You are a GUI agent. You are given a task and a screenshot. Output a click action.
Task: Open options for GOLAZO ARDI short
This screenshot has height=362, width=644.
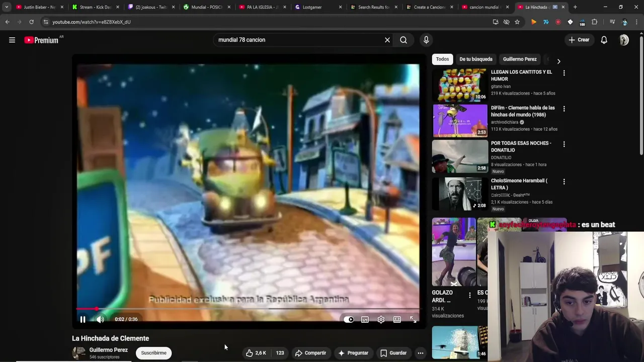point(469,295)
